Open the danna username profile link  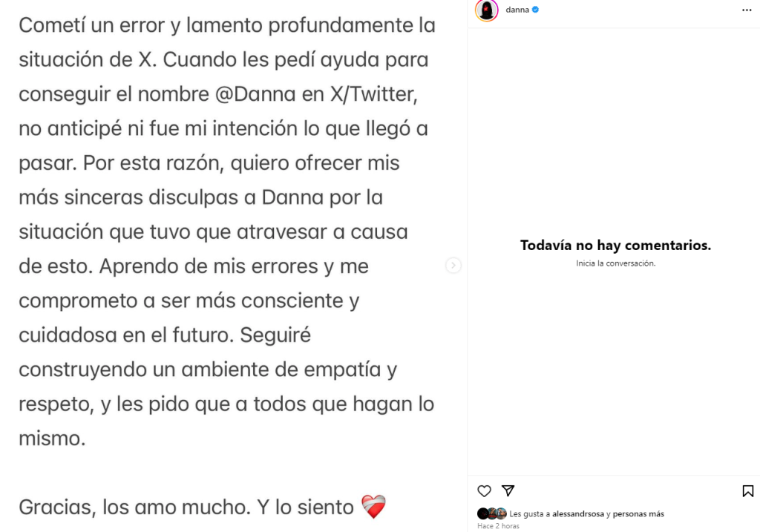point(517,10)
